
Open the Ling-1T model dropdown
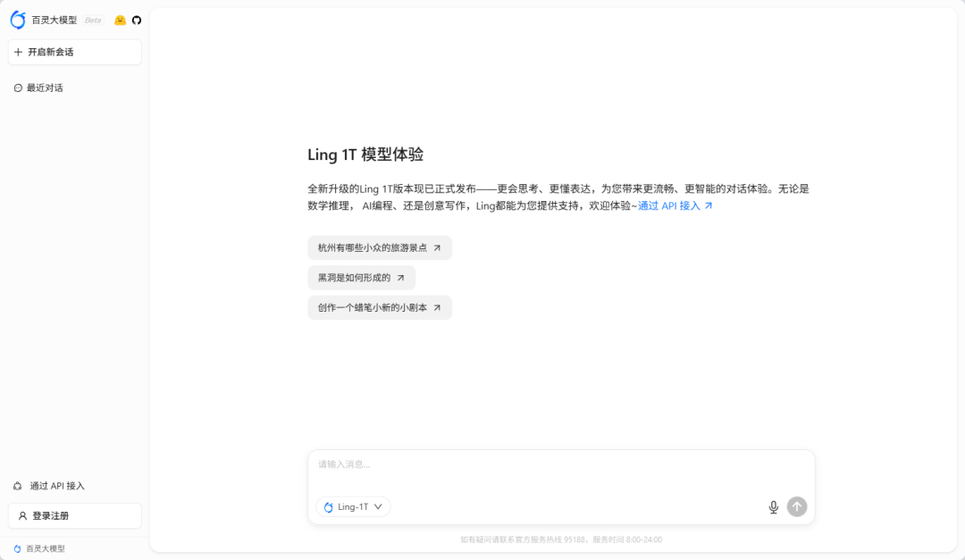point(353,506)
